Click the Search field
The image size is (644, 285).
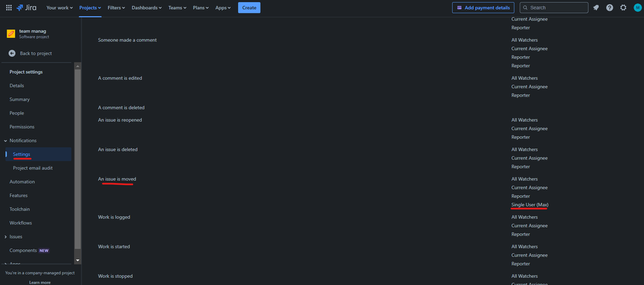click(x=554, y=7)
